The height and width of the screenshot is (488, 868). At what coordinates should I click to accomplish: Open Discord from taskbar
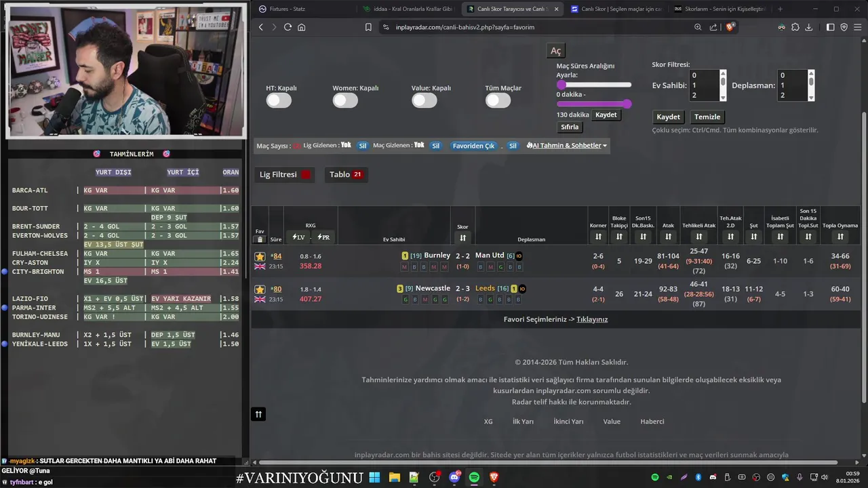pyautogui.click(x=454, y=477)
